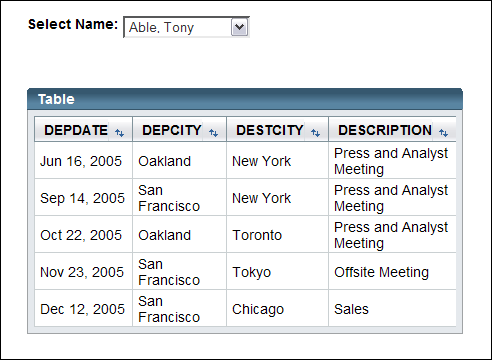Click Press and Analyst Meeting in Sep 14 row
This screenshot has width=492, height=360.
392,198
